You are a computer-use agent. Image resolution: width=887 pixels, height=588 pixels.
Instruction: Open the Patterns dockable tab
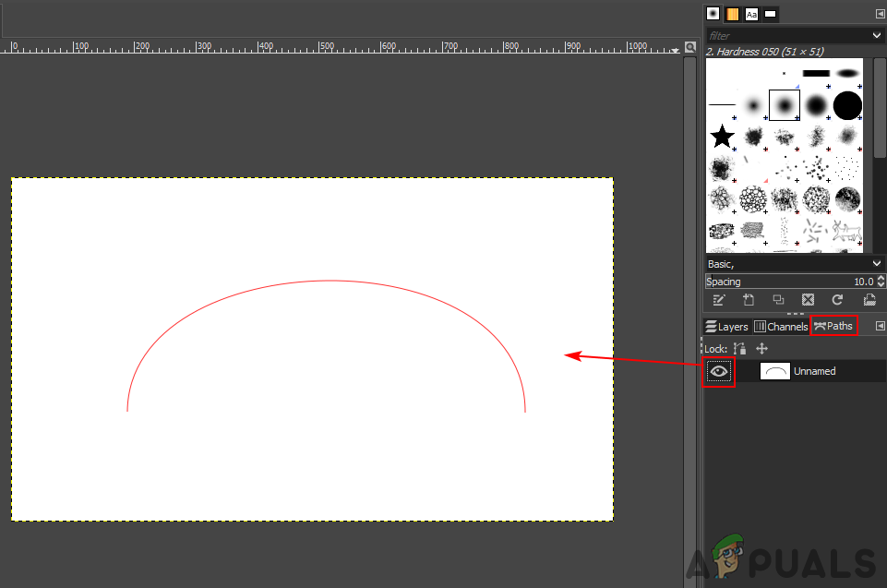[x=732, y=14]
